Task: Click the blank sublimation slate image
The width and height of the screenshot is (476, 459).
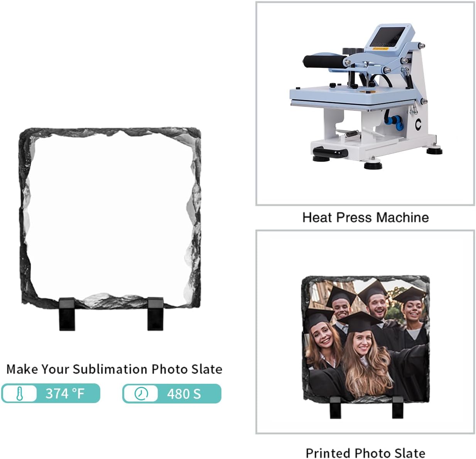Action: tap(110, 228)
